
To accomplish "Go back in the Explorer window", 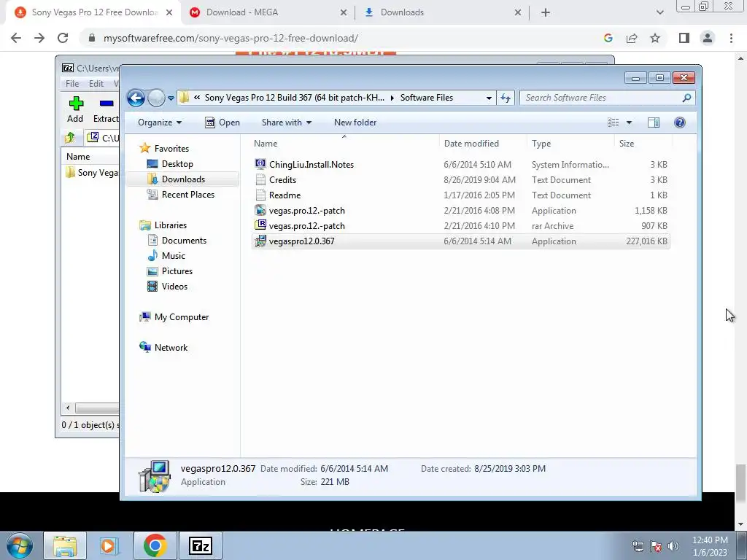I will coord(136,98).
